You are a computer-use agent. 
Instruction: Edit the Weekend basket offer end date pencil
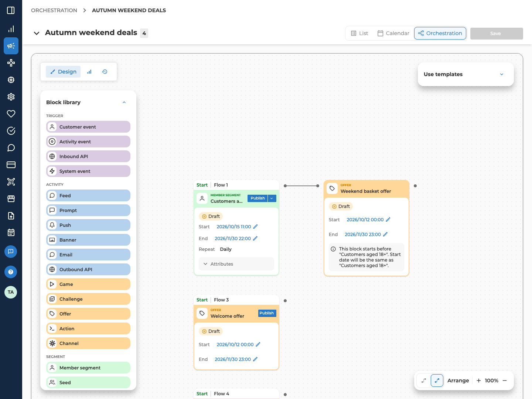coord(385,234)
